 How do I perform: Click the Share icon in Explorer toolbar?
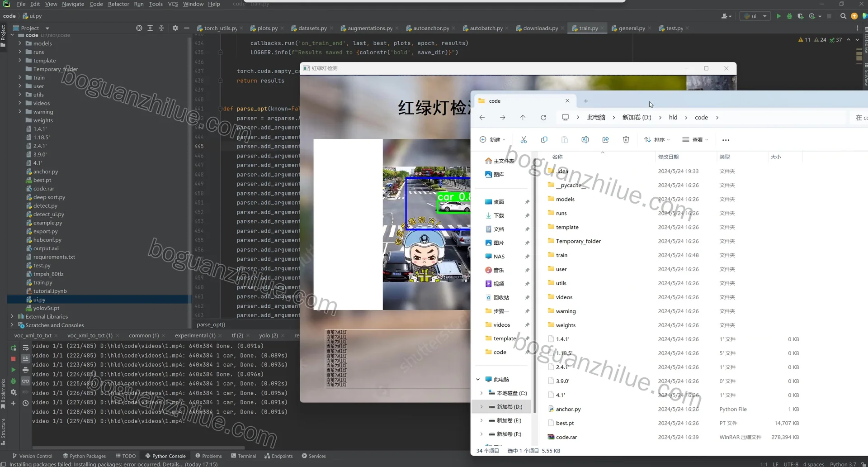605,140
